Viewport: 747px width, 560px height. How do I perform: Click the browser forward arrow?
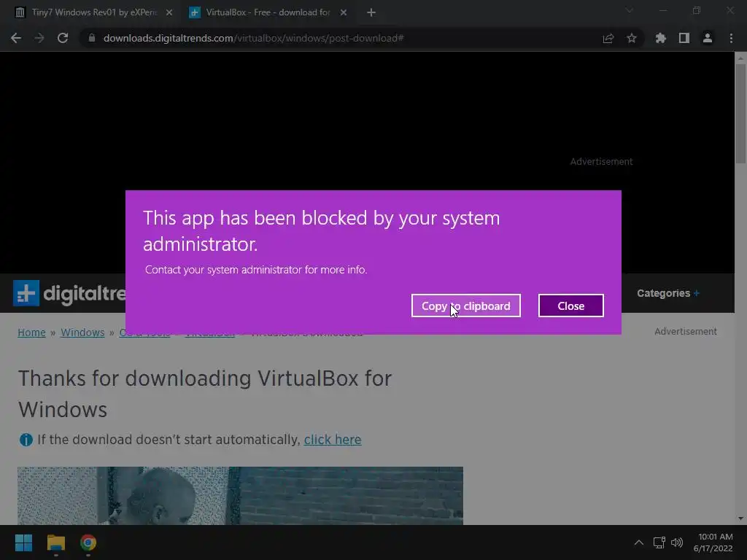click(39, 38)
